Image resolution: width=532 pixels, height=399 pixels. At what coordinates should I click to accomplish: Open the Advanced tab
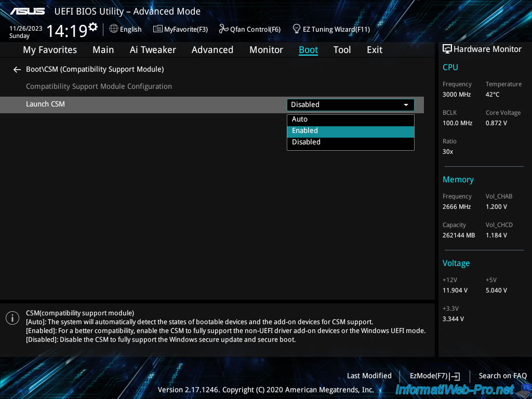click(212, 50)
